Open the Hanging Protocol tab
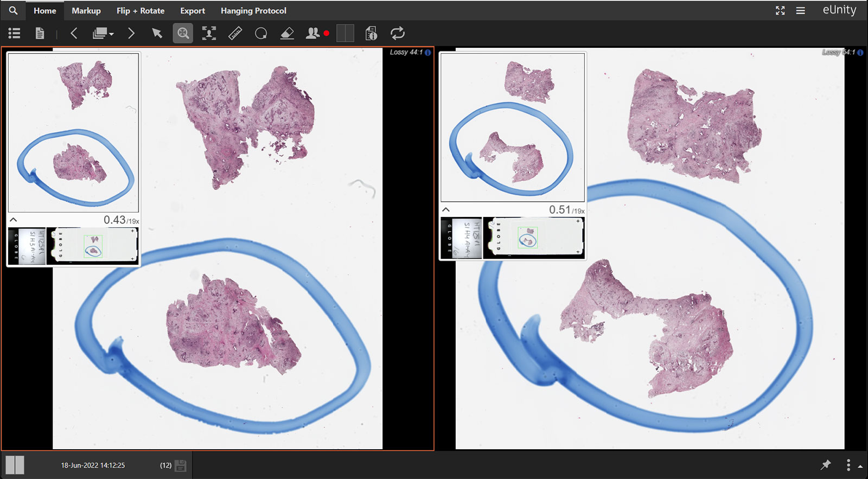The height and width of the screenshot is (479, 868). (x=253, y=11)
